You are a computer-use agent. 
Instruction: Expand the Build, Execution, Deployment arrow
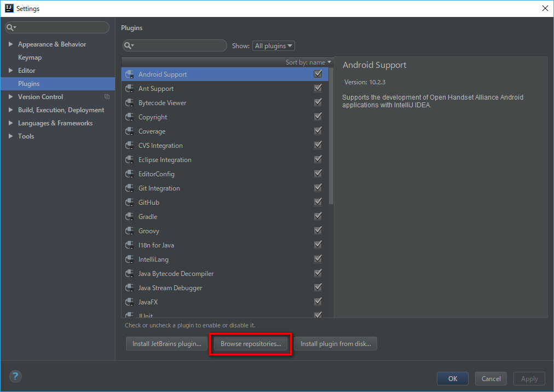(x=10, y=110)
